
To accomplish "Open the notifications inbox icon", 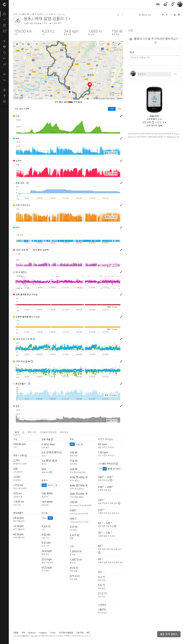I will click(165, 4).
